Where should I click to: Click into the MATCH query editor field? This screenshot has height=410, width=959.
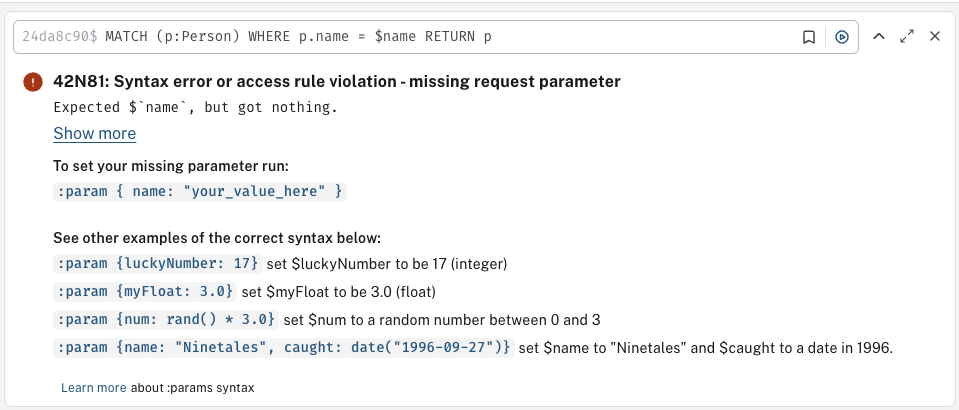click(400, 37)
